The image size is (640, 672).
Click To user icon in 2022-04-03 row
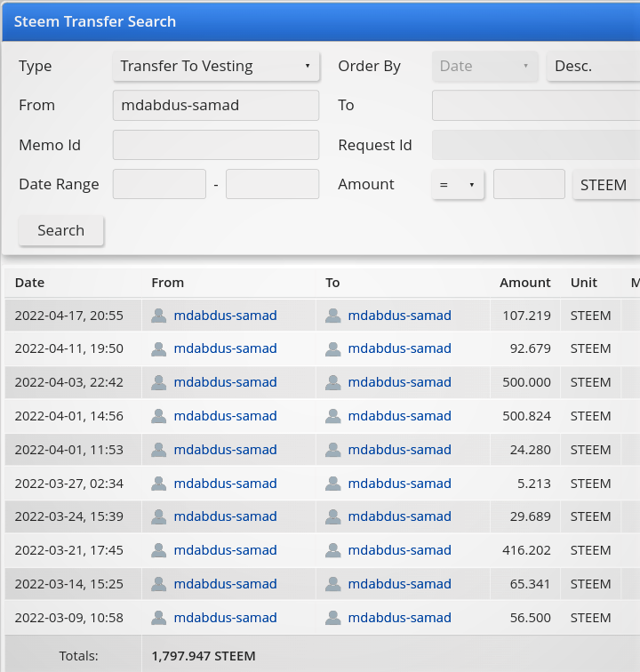click(x=333, y=382)
